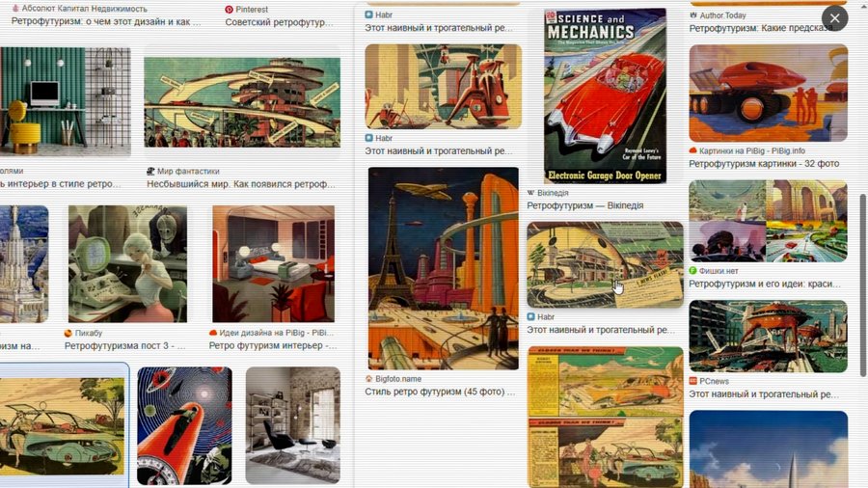Open the green desk interior photo
The width and height of the screenshot is (868, 488).
click(x=66, y=102)
